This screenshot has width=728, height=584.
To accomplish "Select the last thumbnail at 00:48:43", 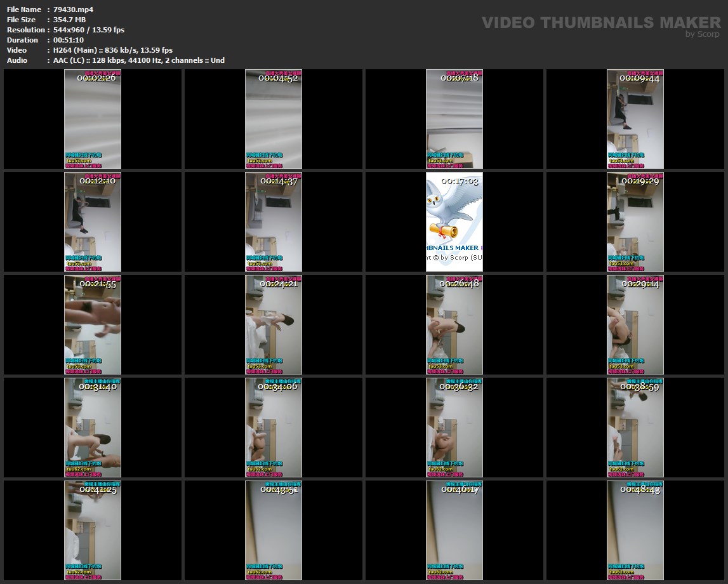I will (635, 530).
